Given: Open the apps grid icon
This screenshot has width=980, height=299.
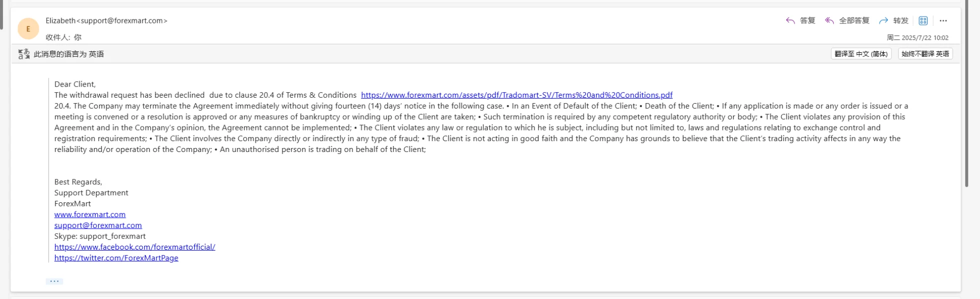Looking at the screenshot, I should tap(923, 20).
